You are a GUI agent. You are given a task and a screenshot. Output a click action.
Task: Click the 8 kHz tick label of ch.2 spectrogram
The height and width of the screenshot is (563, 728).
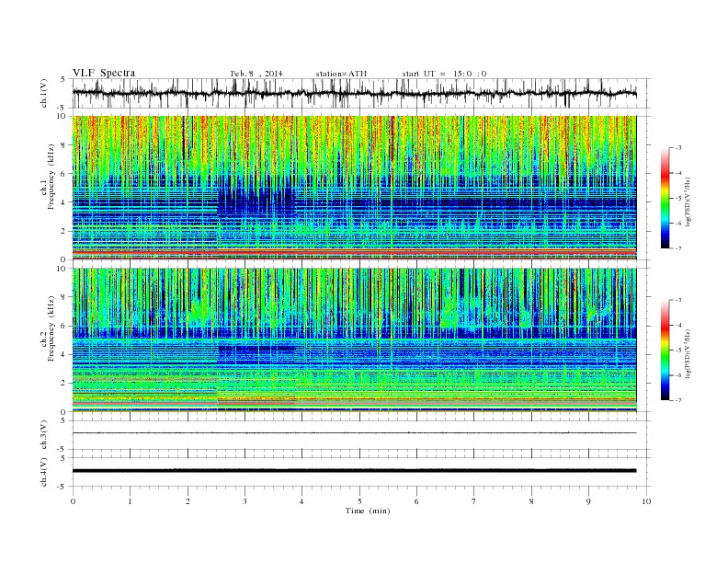[63, 297]
